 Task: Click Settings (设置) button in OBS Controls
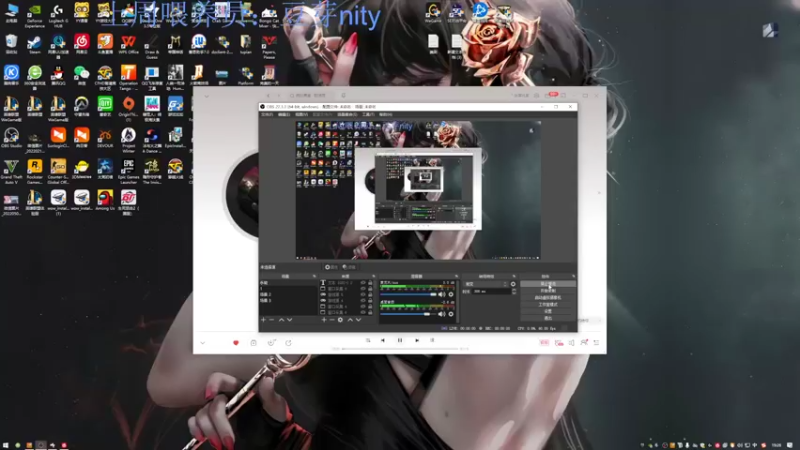[x=548, y=311]
